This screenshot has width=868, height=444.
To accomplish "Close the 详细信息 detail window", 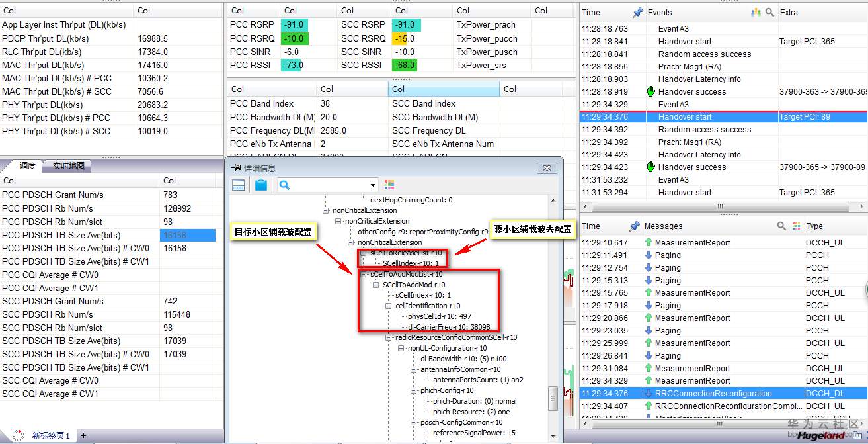I will click(x=547, y=168).
